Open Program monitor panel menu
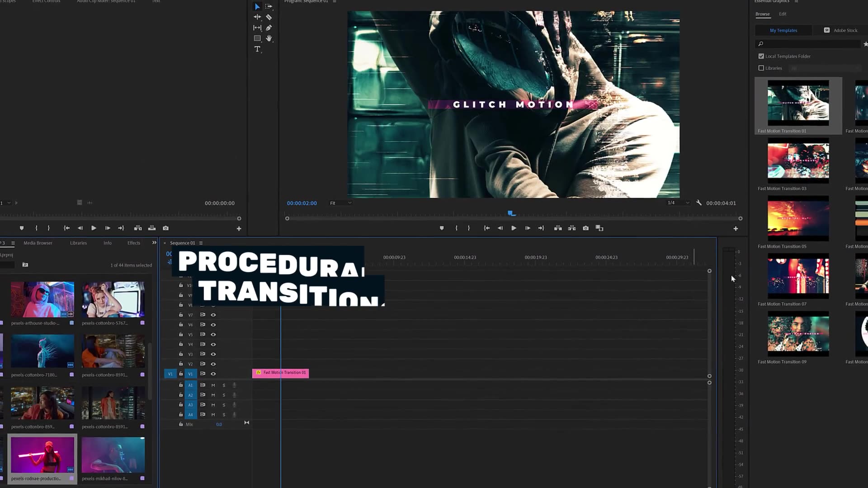Screen dimensions: 868x488 (335, 1)
